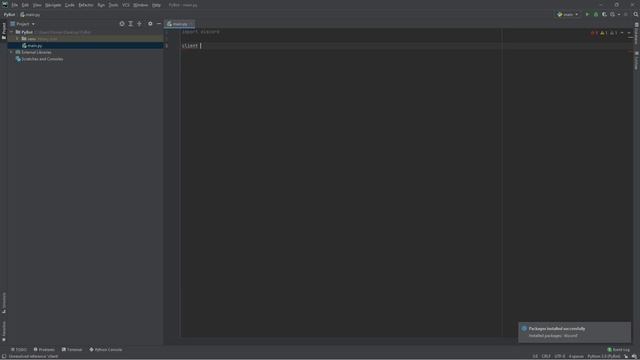
Task: Click the yellow warning count indicator
Action: 604,33
